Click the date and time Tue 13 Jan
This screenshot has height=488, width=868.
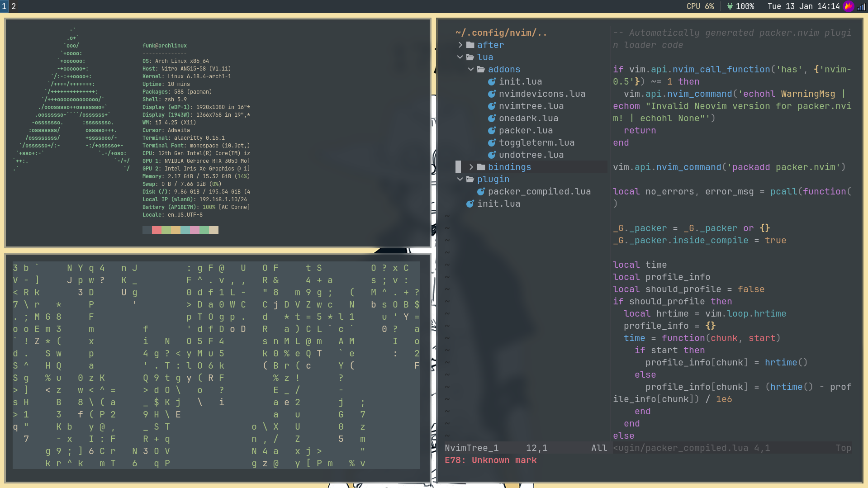point(803,6)
